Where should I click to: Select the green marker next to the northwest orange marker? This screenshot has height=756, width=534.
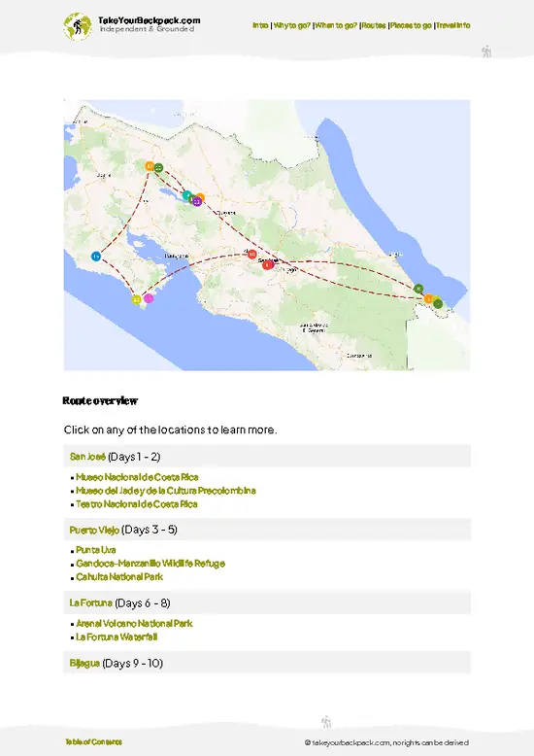[x=158, y=168]
